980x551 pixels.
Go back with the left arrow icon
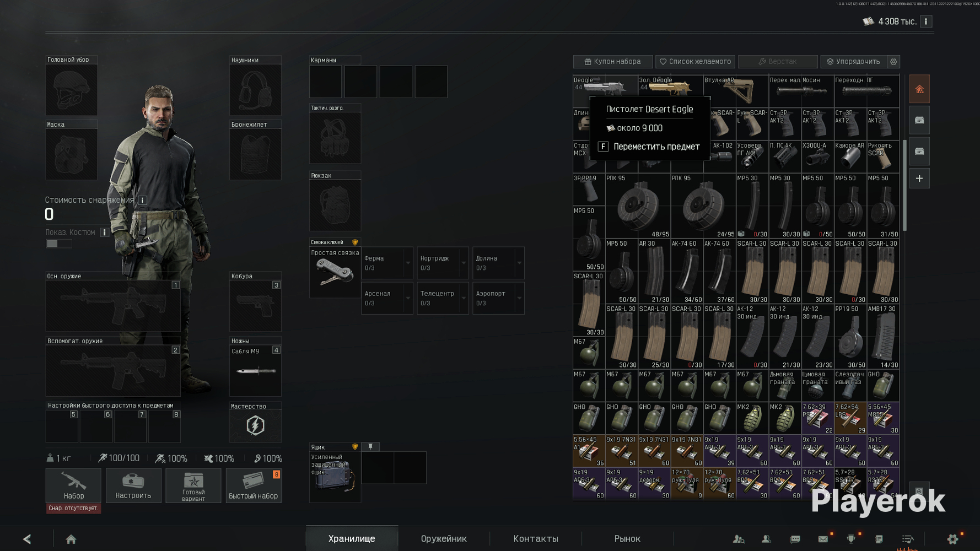[27, 539]
